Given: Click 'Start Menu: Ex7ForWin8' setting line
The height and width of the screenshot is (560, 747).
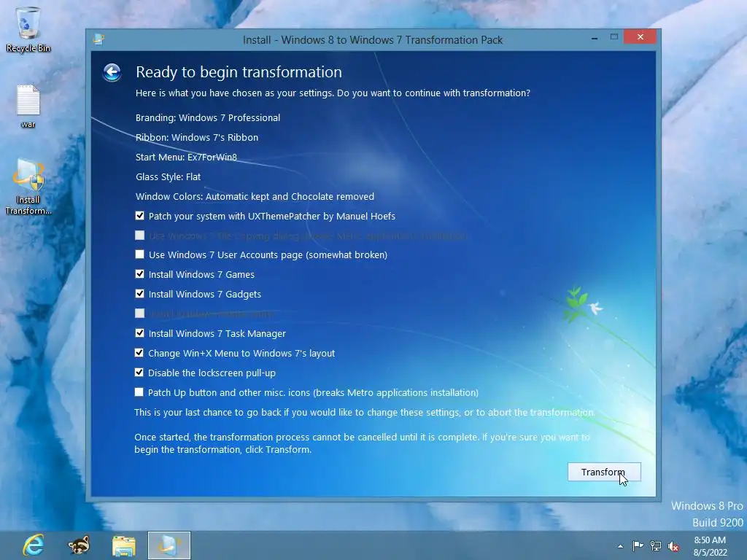Looking at the screenshot, I should click(x=186, y=157).
